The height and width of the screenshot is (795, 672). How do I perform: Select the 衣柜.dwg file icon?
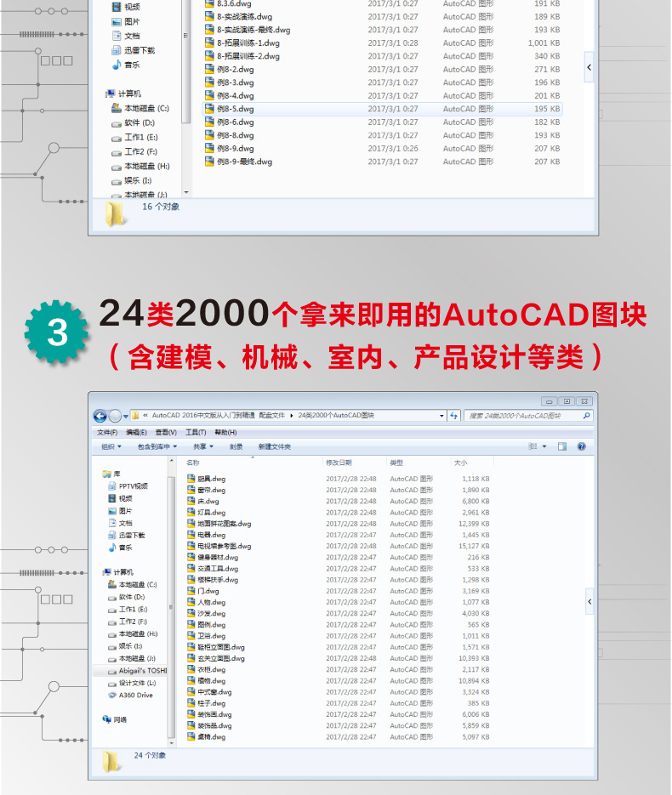tap(191, 669)
